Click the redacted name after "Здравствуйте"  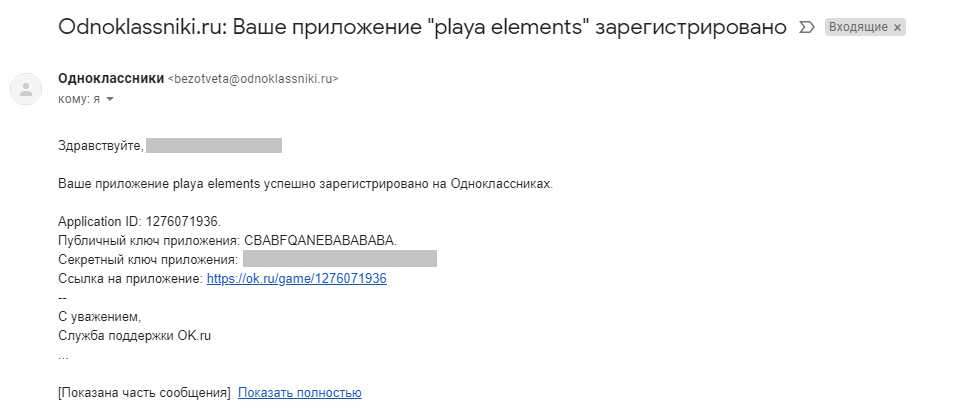click(x=214, y=146)
